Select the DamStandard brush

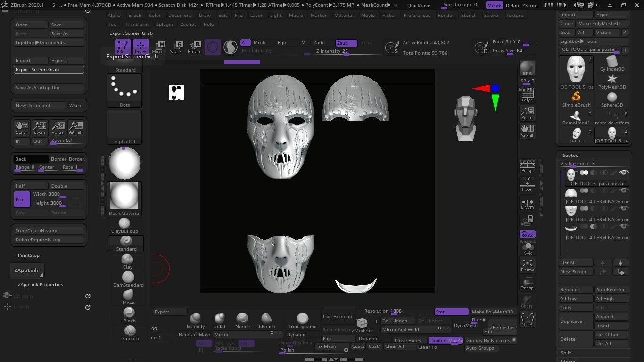pyautogui.click(x=128, y=279)
